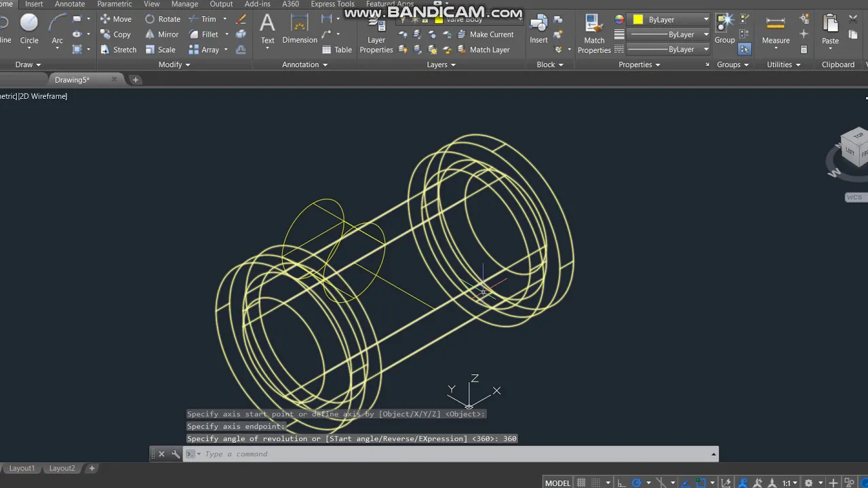The image size is (868, 488).
Task: Click the command line wrench customize icon
Action: point(175,454)
